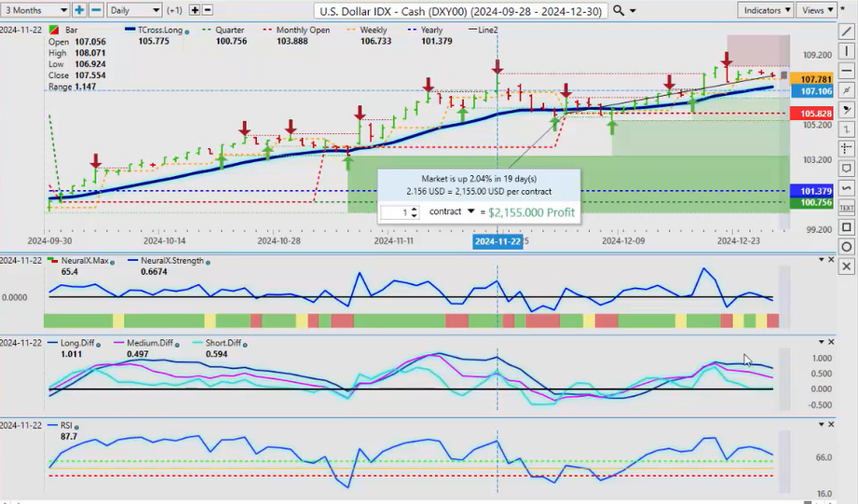The width and height of the screenshot is (858, 504).
Task: Click the star icon beside Views
Action: click(x=841, y=10)
